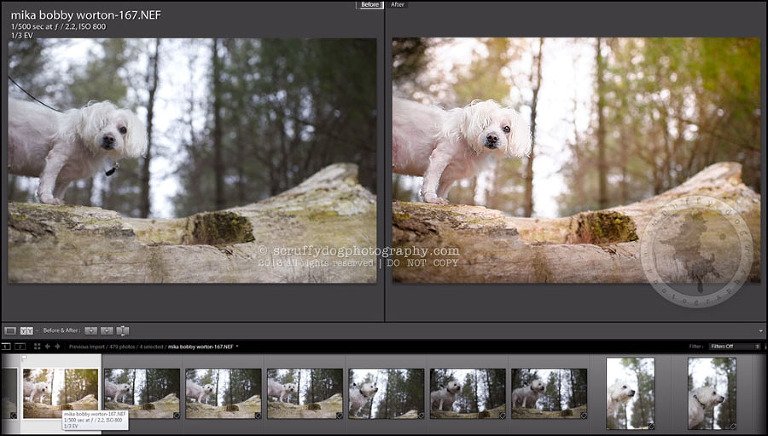Click second window button labeled 2
Screen dimensions: 768x436
pyautogui.click(x=20, y=346)
